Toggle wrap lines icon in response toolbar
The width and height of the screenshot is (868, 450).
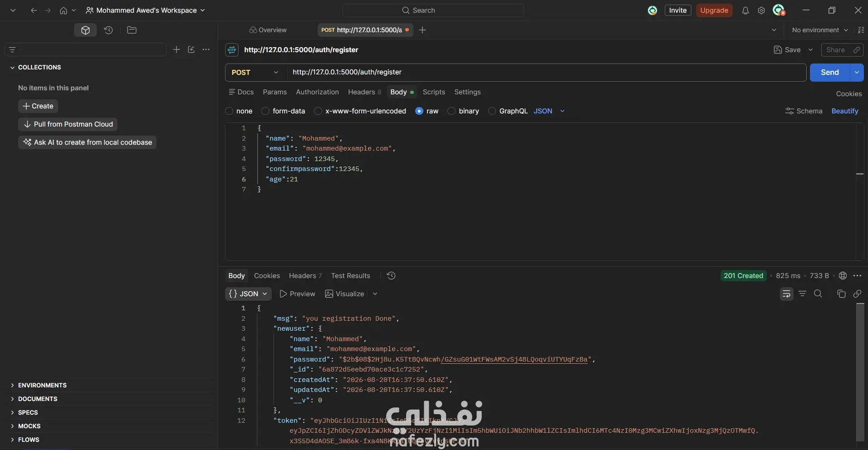[x=786, y=294]
